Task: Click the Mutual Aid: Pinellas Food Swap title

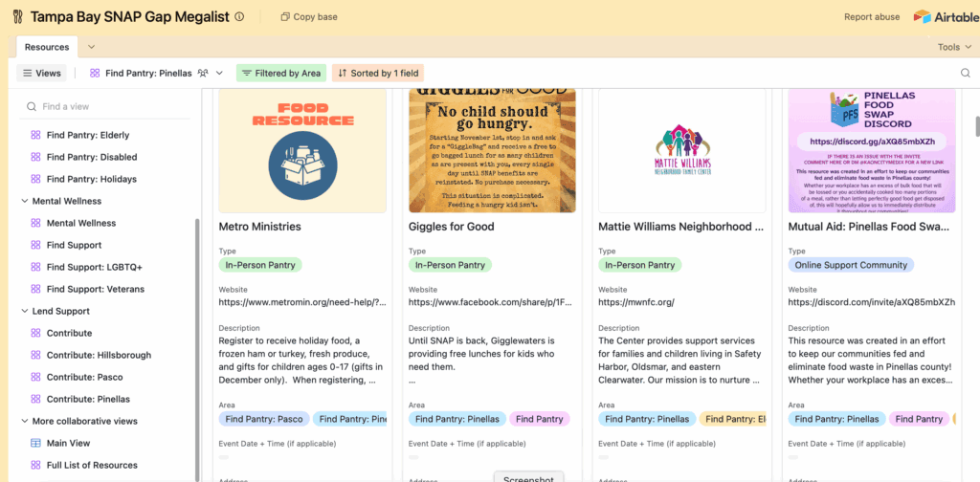Action: (871, 227)
